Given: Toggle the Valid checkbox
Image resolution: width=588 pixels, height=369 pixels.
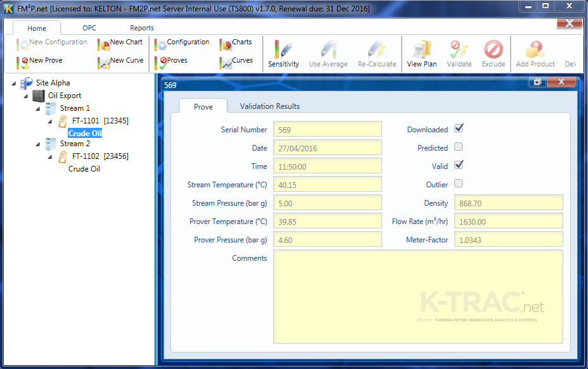Looking at the screenshot, I should [x=459, y=165].
